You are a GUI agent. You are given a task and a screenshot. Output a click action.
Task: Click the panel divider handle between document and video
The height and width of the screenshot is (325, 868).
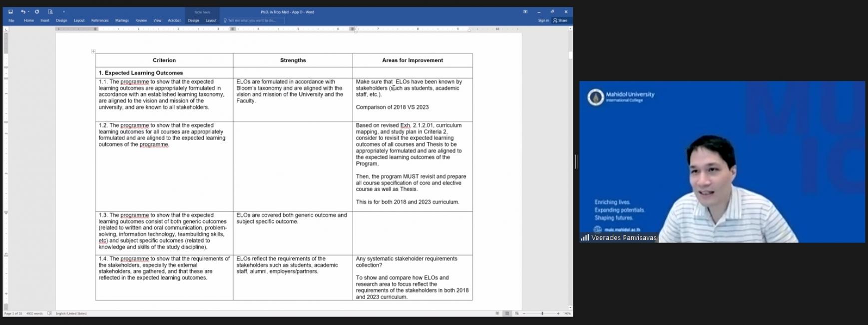point(576,161)
